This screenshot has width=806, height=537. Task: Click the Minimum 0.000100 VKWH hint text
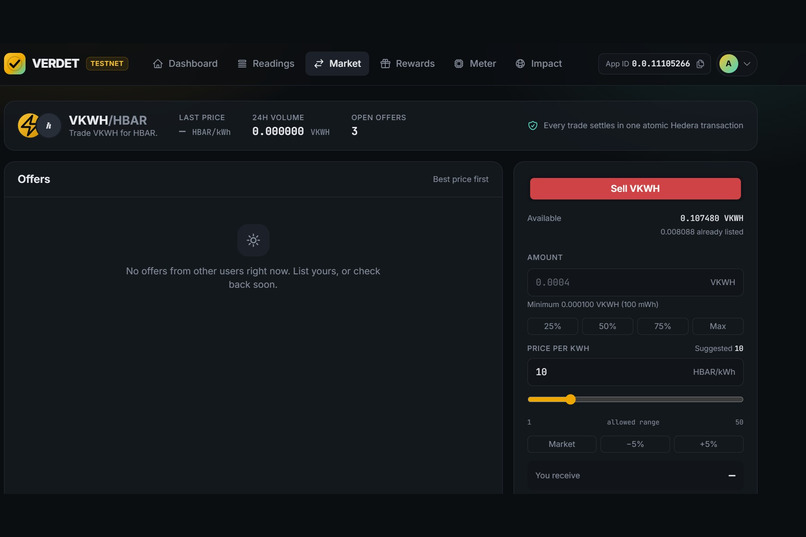pyautogui.click(x=593, y=305)
